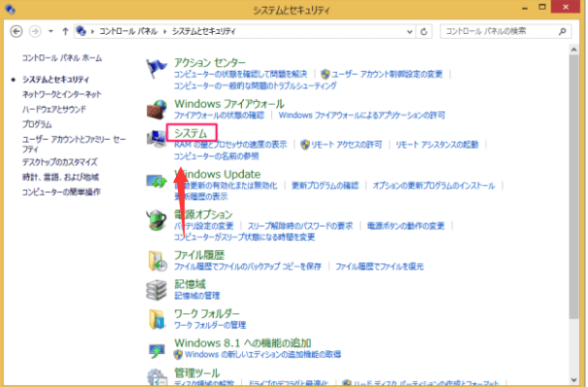Open ハードウェアとサウンド in sidebar
This screenshot has height=387, width=588.
click(54, 109)
